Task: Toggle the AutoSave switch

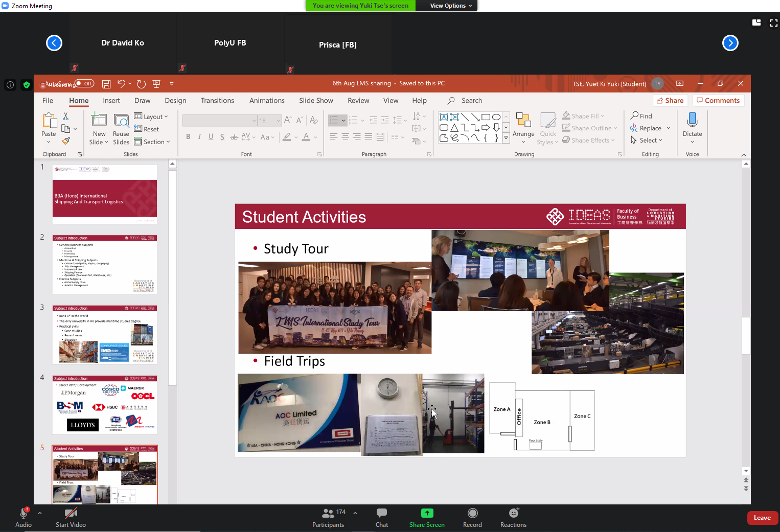Action: pos(85,83)
